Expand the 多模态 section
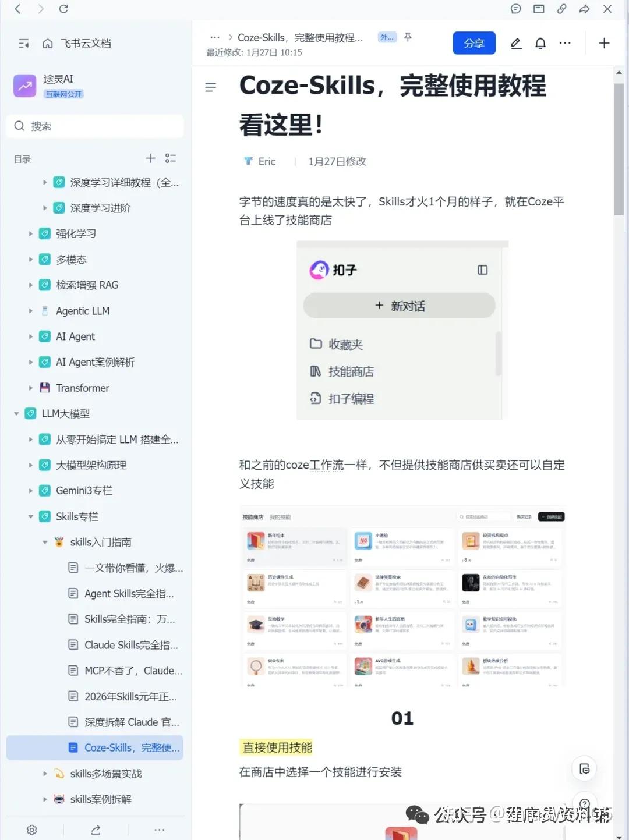Viewport: 629px width, 840px height. [x=31, y=260]
